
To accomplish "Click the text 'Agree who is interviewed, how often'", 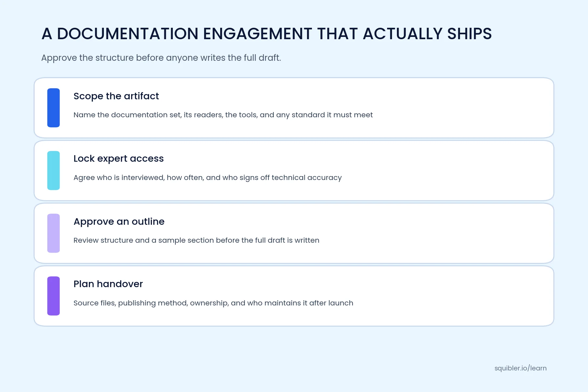I will click(207, 178).
